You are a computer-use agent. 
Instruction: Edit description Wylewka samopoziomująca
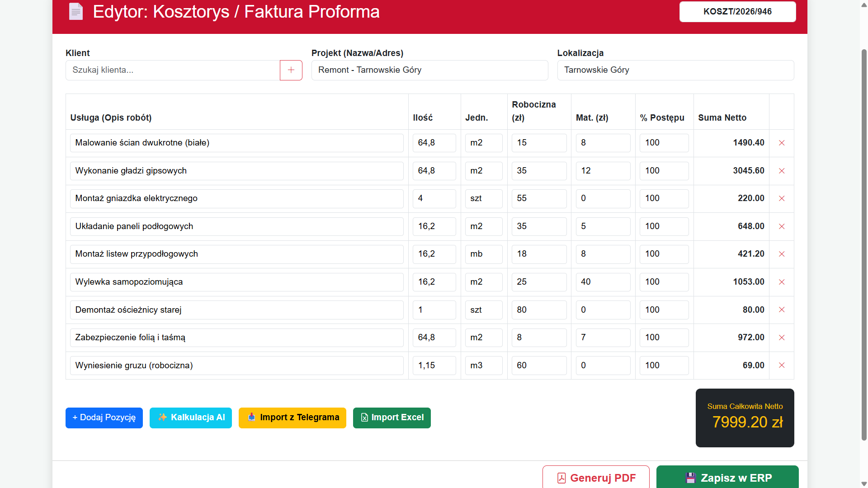(x=237, y=282)
